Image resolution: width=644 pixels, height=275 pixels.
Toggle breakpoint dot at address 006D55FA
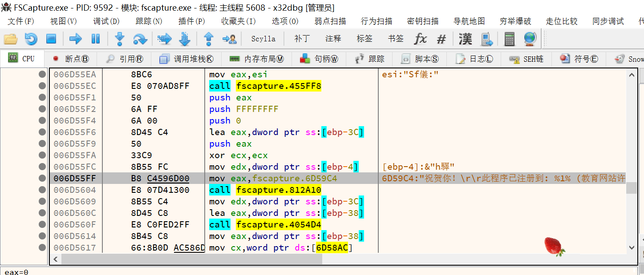pyautogui.click(x=42, y=155)
